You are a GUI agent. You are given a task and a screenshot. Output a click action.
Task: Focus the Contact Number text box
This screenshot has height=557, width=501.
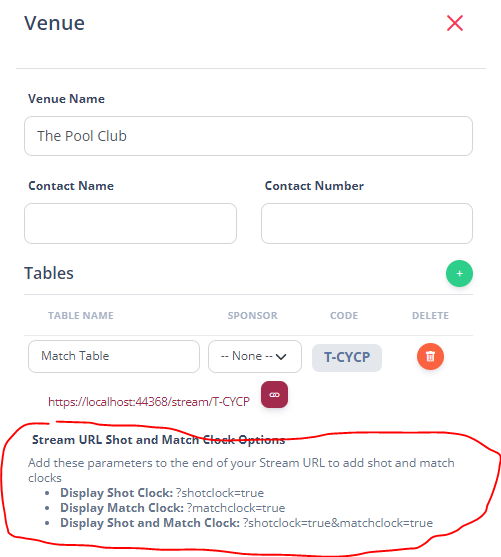[367, 223]
